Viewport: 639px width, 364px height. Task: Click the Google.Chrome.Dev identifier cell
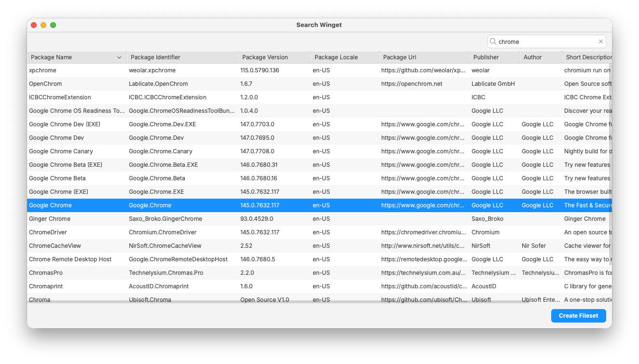[156, 138]
